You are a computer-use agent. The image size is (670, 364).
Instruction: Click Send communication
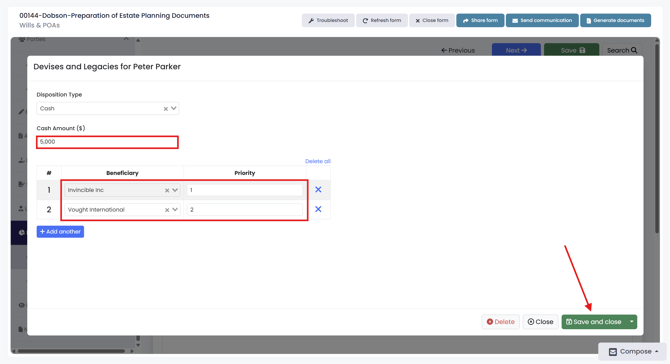tap(542, 21)
